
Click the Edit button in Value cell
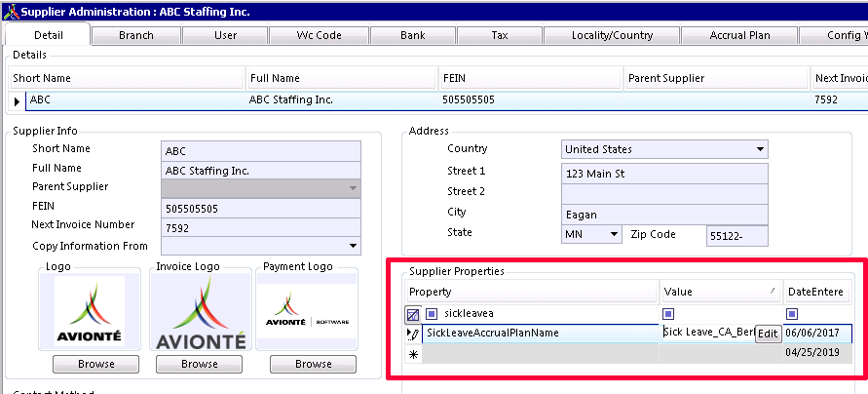[x=768, y=334]
